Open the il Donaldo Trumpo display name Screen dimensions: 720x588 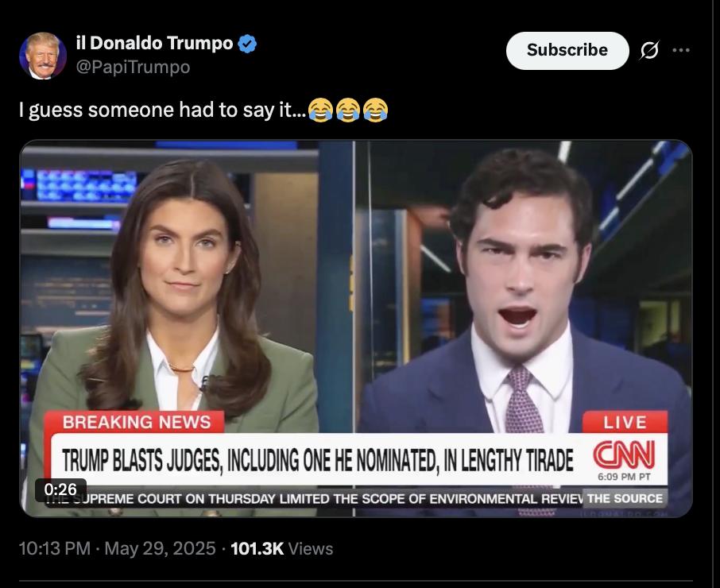pos(155,43)
